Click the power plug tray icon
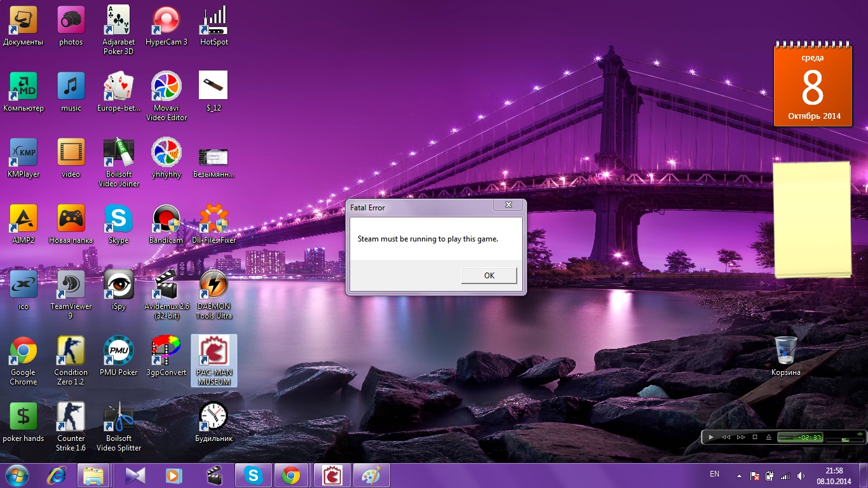Screen dimensions: 868x488 click(770, 475)
